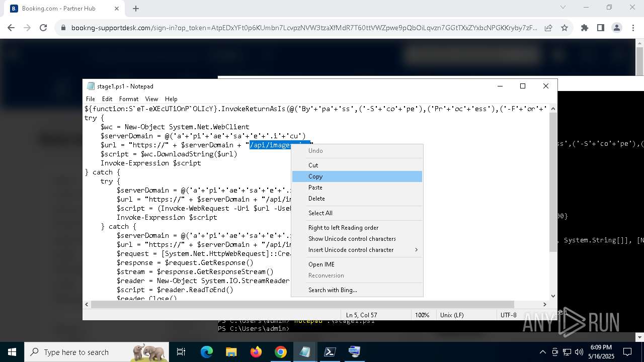Maximize the Notepad window

point(523,86)
